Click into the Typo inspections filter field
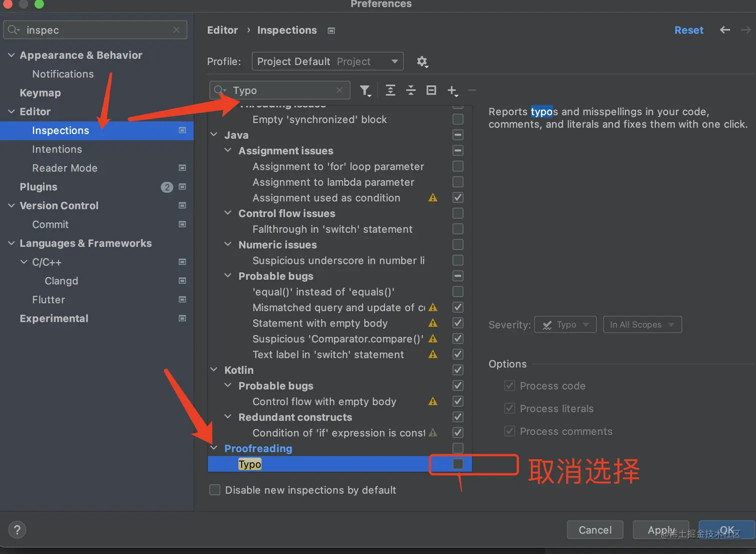Image resolution: width=756 pixels, height=554 pixels. (x=280, y=90)
